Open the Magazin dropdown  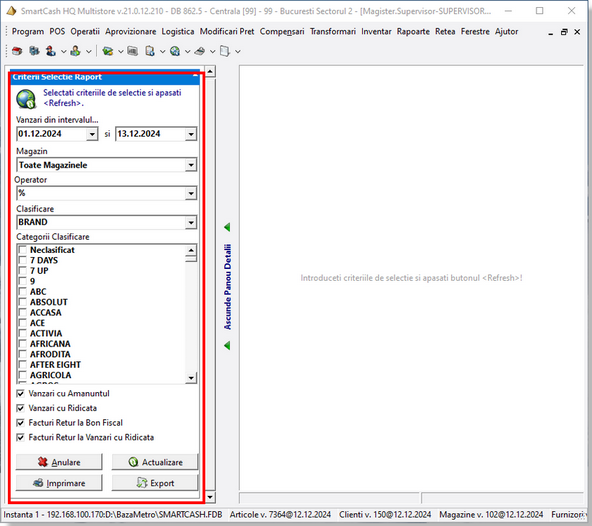(x=191, y=165)
